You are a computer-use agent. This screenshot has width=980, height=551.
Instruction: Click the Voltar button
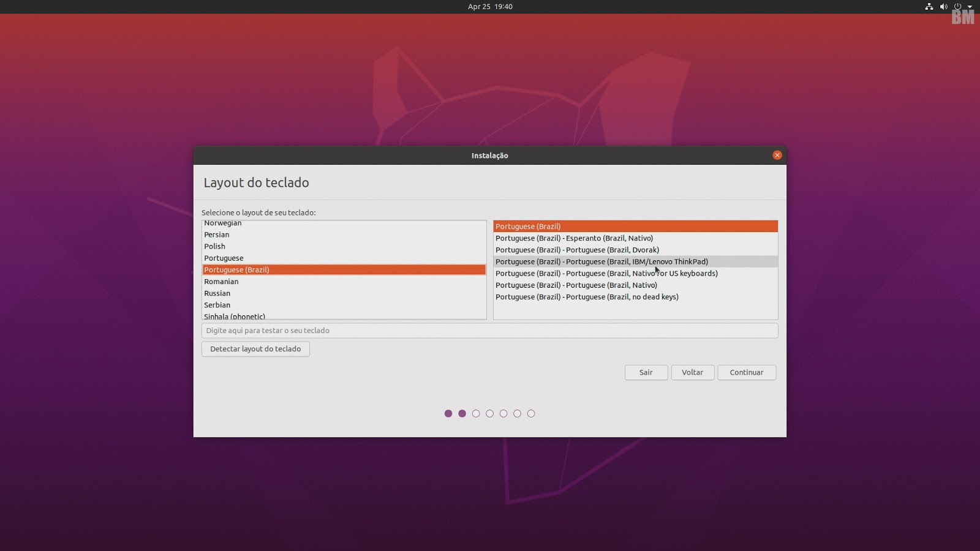(692, 372)
